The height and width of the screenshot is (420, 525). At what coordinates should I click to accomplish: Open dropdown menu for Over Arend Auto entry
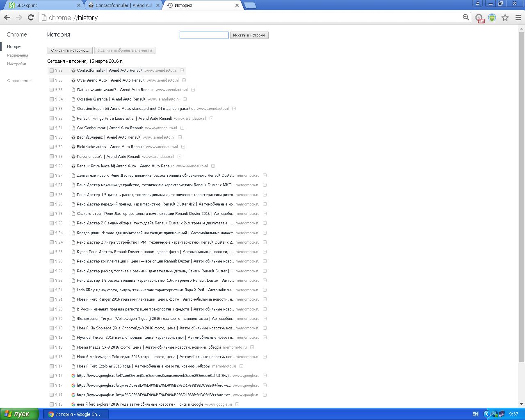[184, 80]
